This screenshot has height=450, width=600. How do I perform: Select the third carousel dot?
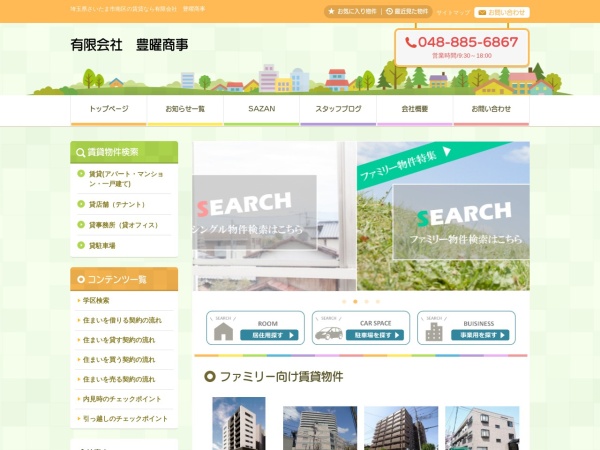pos(367,302)
